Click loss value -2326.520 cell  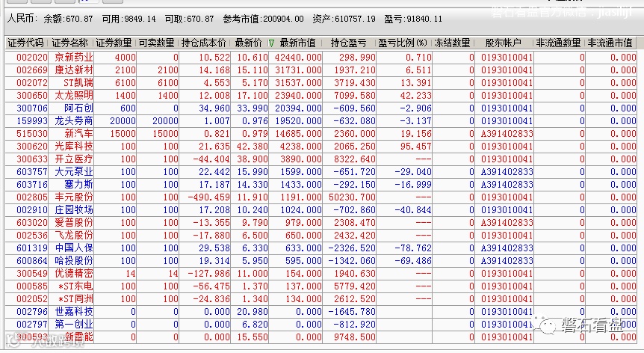coord(352,248)
